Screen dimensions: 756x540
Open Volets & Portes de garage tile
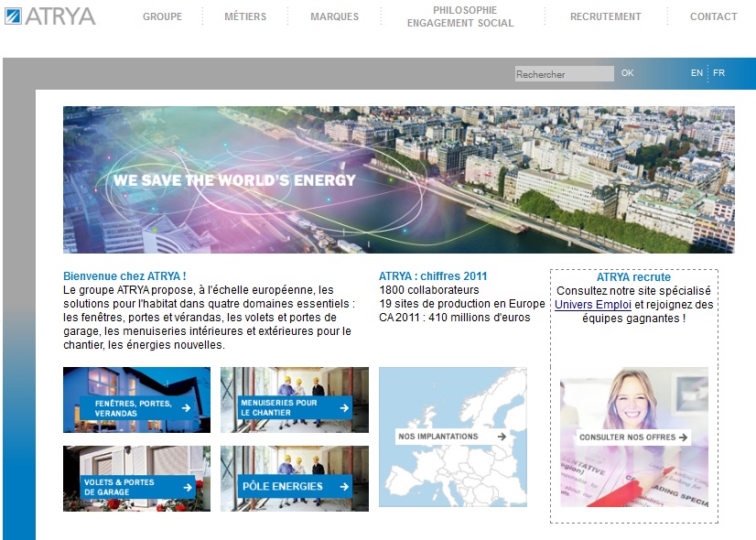click(136, 479)
